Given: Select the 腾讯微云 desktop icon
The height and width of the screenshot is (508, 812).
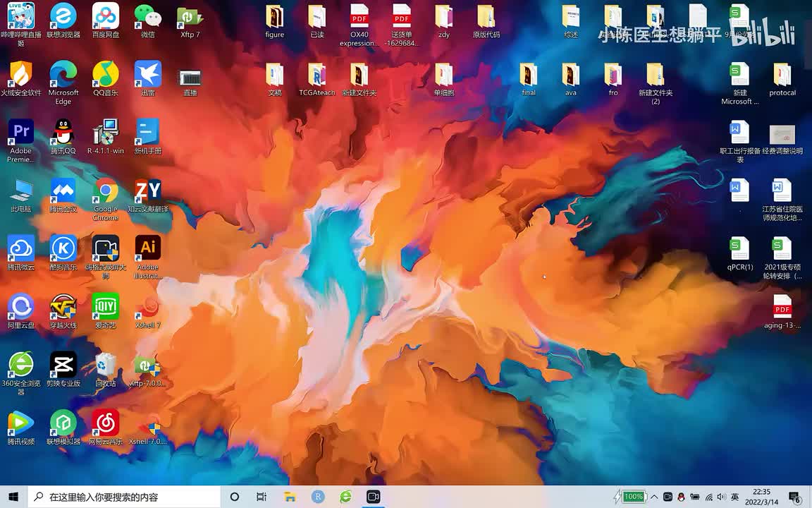Looking at the screenshot, I should pyautogui.click(x=20, y=253).
